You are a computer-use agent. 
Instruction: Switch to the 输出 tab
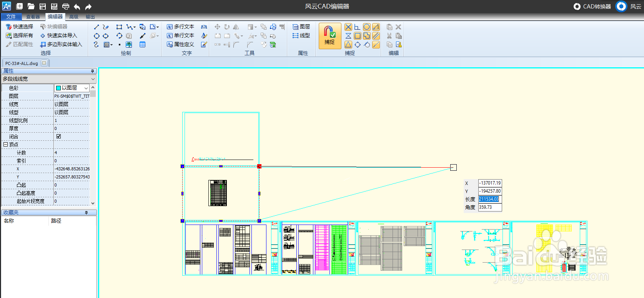pyautogui.click(x=90, y=17)
